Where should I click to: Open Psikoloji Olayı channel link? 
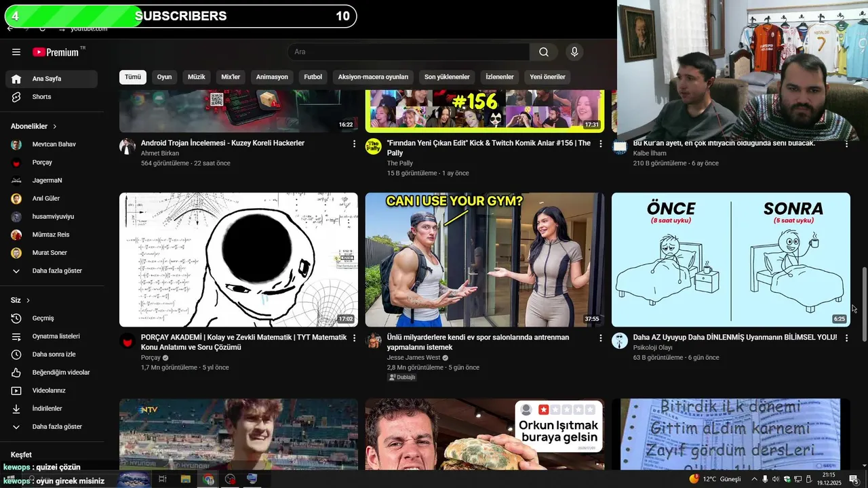[652, 348]
